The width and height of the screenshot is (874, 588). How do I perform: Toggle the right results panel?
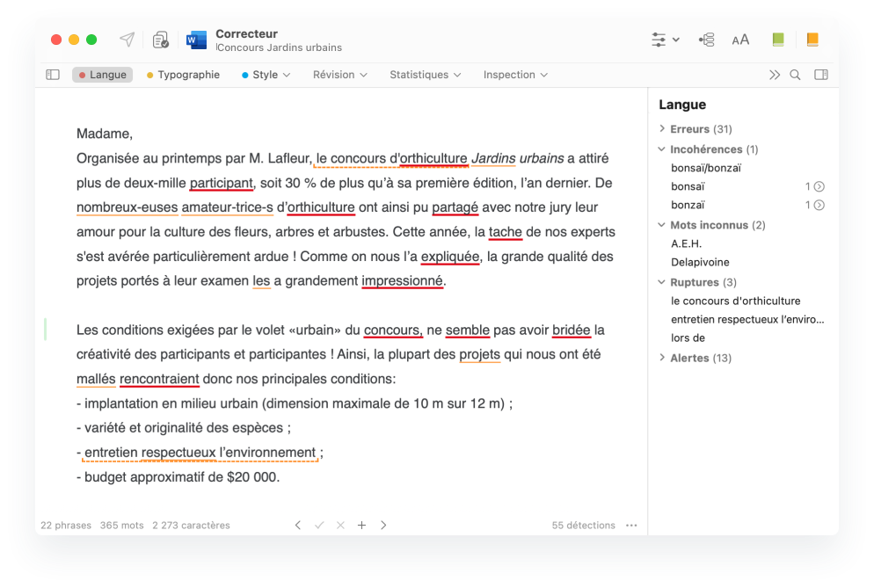click(x=821, y=75)
